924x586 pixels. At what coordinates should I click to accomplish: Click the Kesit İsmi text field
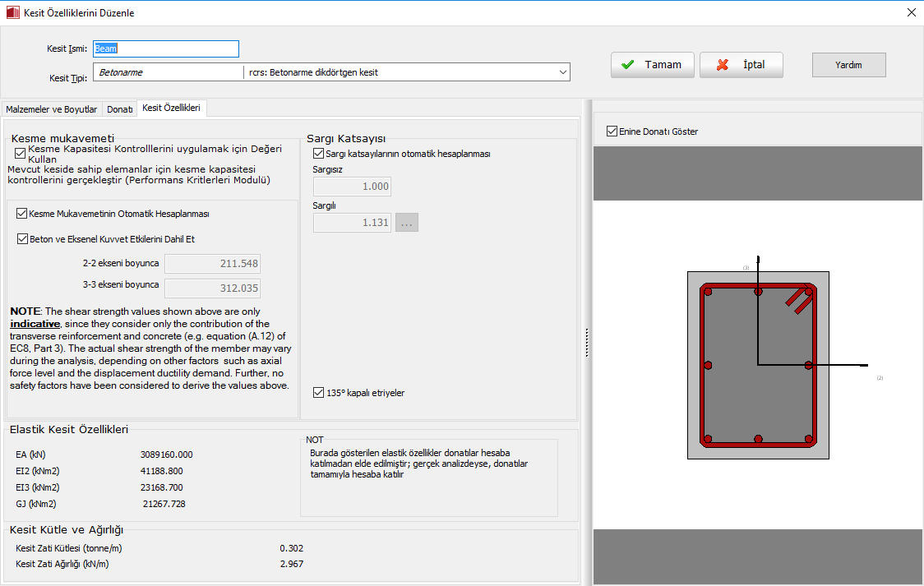point(166,48)
